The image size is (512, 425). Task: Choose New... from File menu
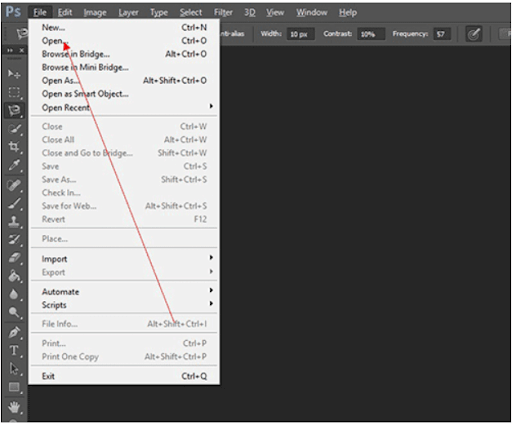pyautogui.click(x=124, y=27)
